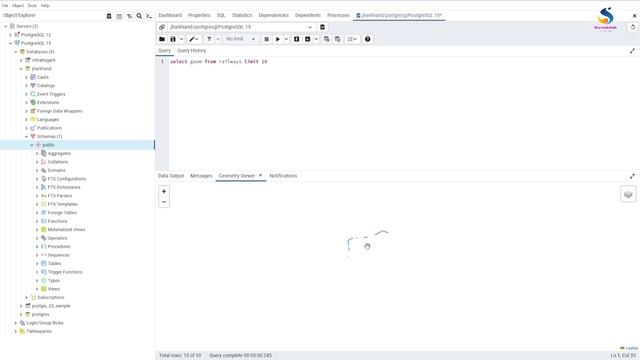Zoom out on the geometry map
This screenshot has height=360, width=640.
click(x=164, y=202)
